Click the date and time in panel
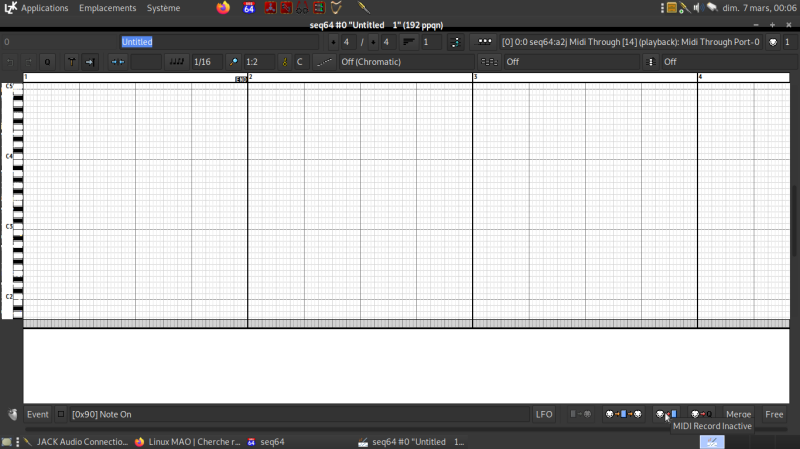Screen dimensions: 800x449 (x=759, y=8)
